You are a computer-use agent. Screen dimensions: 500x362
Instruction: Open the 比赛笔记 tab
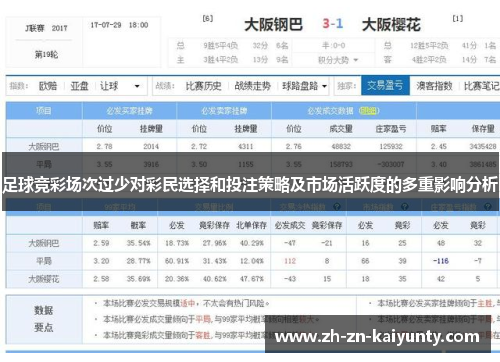point(482,86)
